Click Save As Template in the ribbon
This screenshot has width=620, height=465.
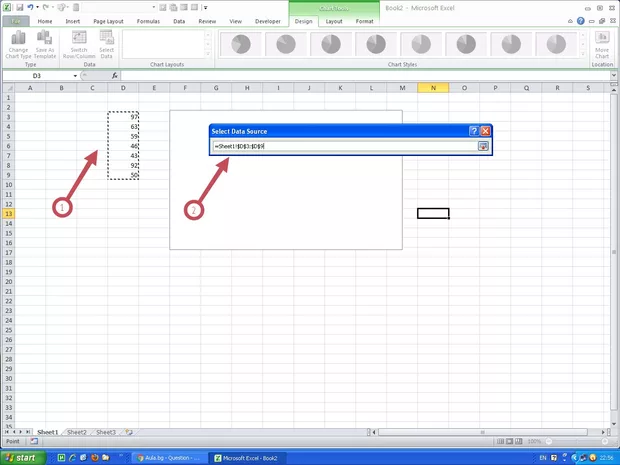tap(45, 45)
